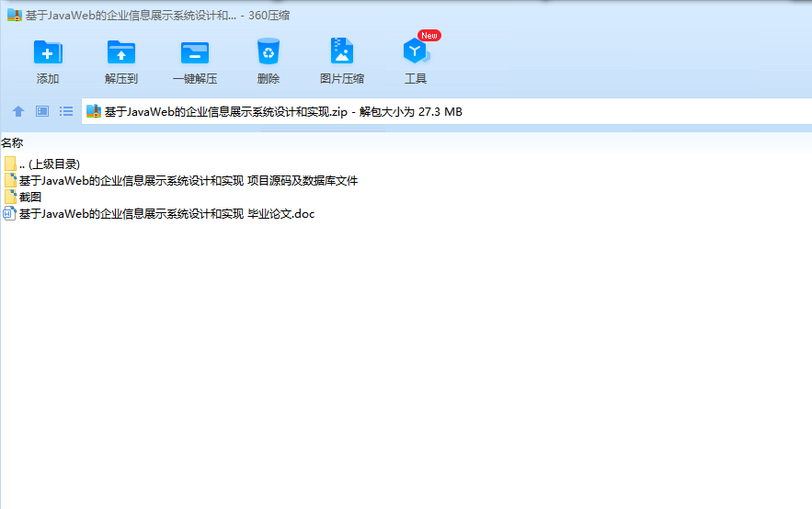Click the archive path field showing 27.3 MB

click(446, 111)
